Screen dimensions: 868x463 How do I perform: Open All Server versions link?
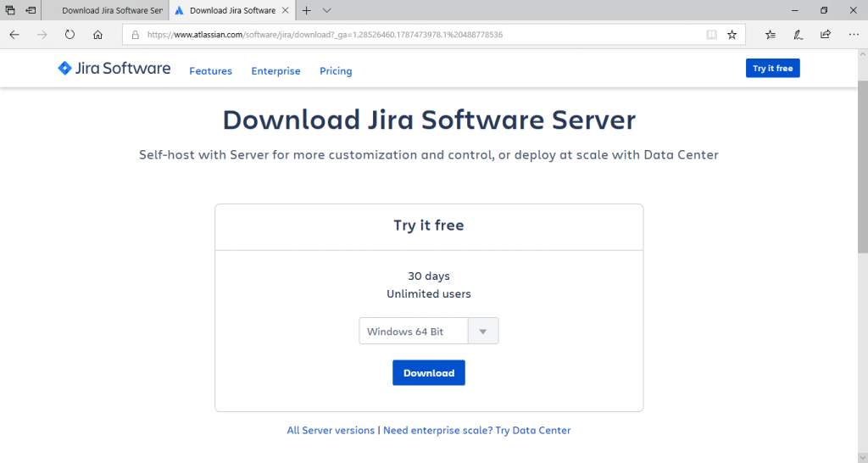(x=331, y=430)
